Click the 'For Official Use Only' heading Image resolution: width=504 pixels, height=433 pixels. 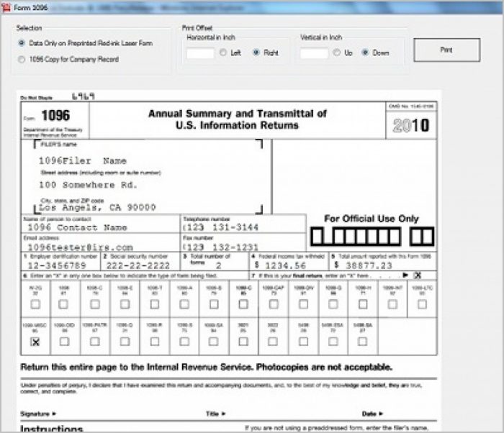372,219
